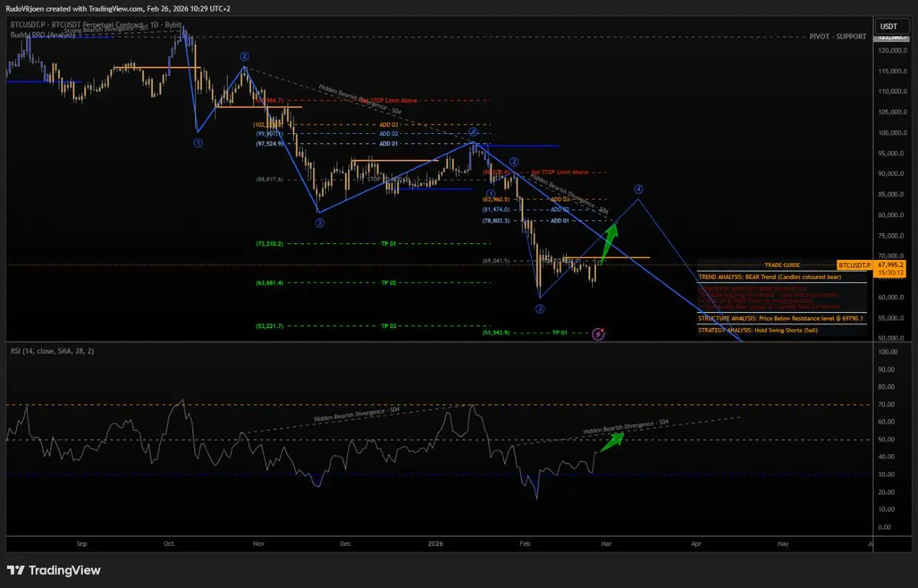
Task: Click the 15:30:12 candle countdown
Action: point(889,271)
